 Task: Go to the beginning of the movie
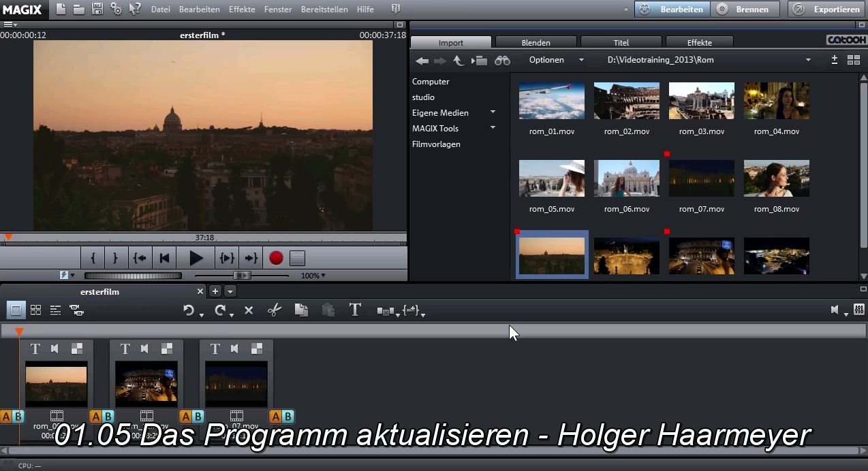coord(164,258)
